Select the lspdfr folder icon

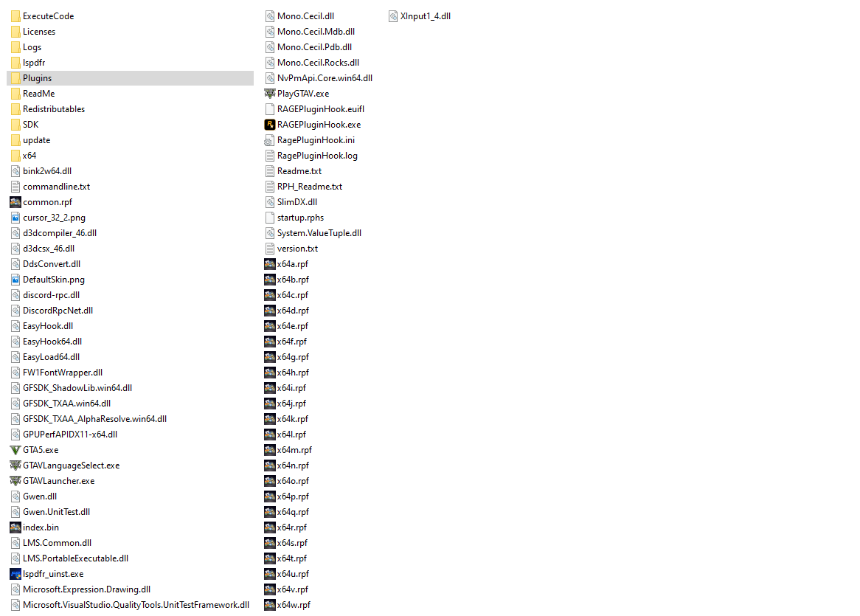pos(15,63)
